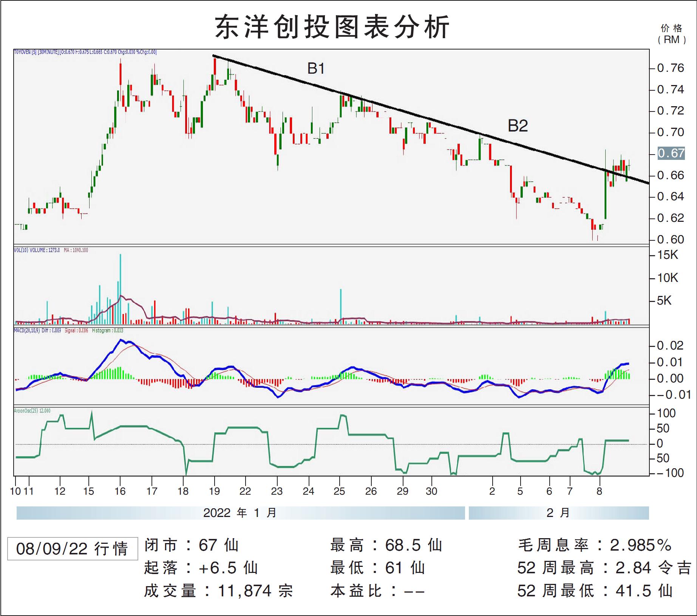Select the 10K volume axis label
697x616 pixels.
point(668,278)
